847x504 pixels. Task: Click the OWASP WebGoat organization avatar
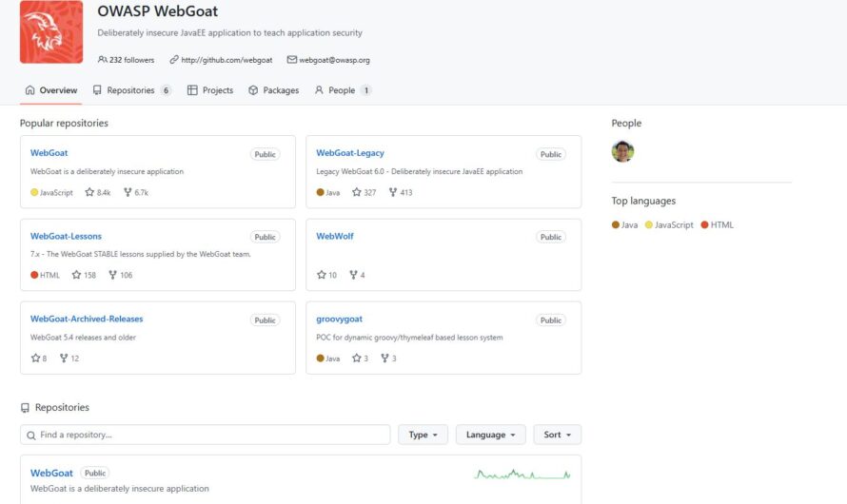point(51,31)
